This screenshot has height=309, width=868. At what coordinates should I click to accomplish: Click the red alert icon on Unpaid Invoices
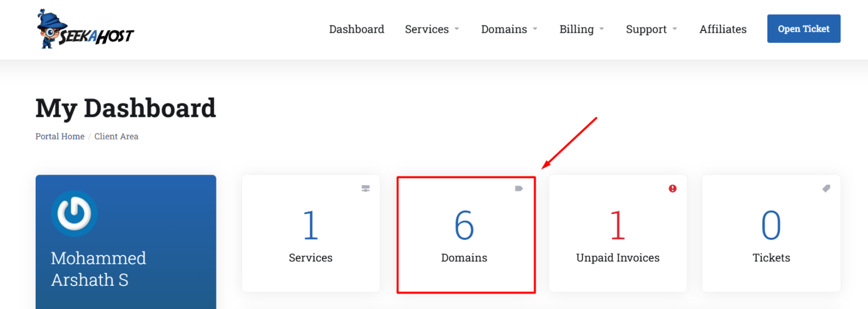tap(672, 189)
